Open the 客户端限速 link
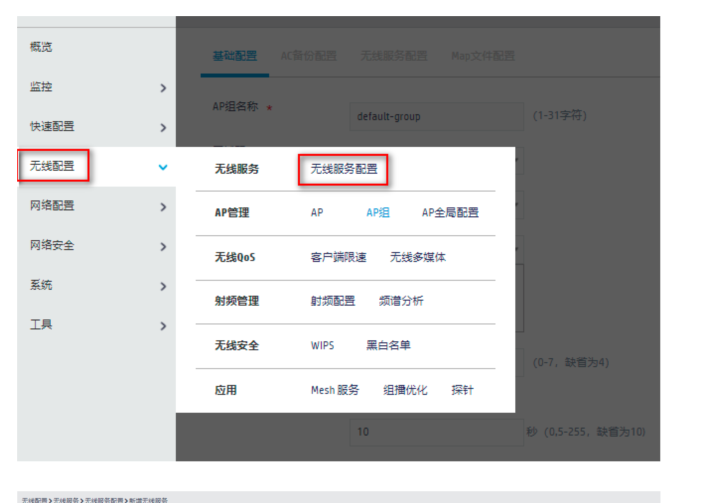The height and width of the screenshot is (503, 712). [x=338, y=257]
